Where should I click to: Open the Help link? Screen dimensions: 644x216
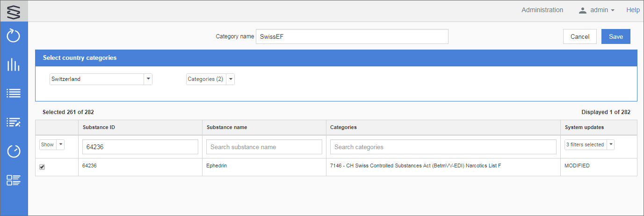633,10
